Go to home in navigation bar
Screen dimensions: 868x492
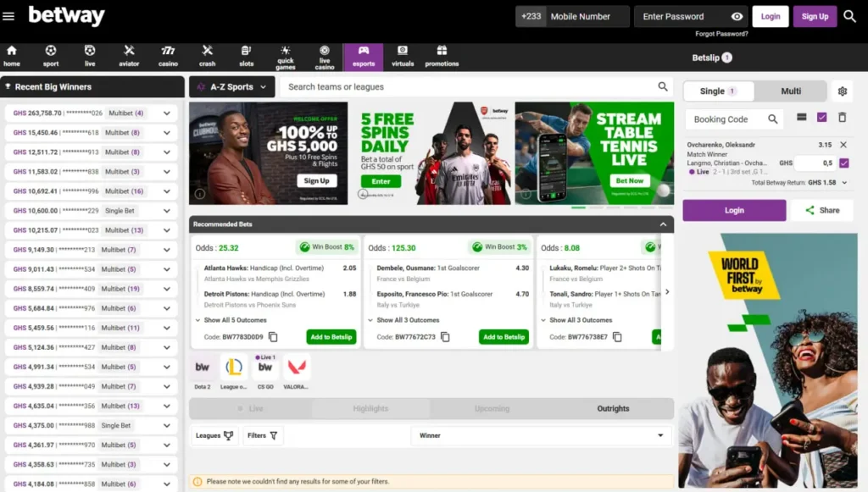12,57
